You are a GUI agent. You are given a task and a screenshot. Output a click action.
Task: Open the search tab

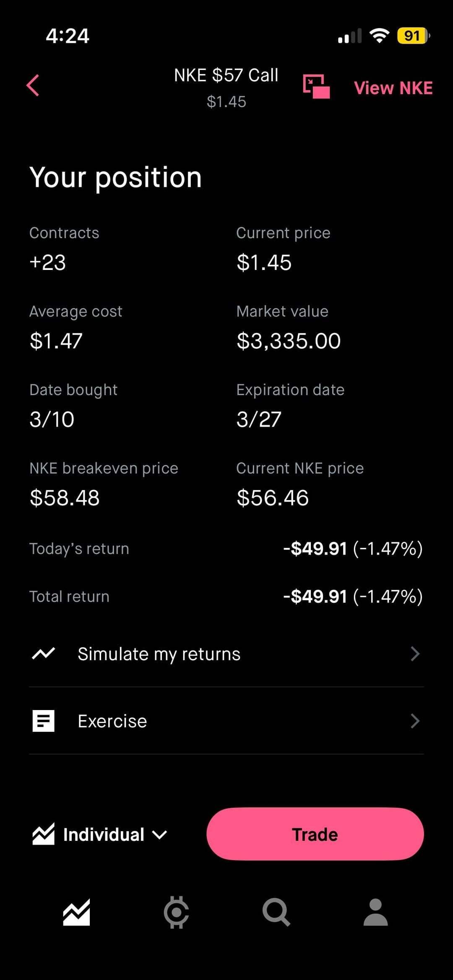276,912
